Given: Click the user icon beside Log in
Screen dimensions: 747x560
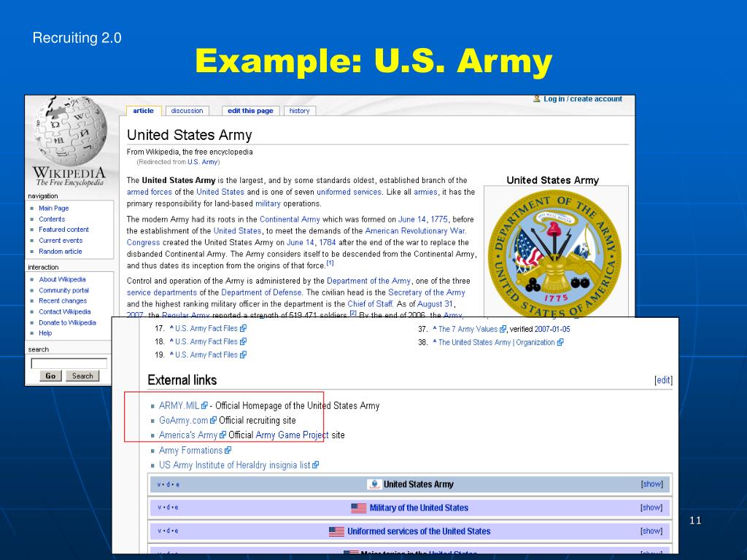Looking at the screenshot, I should point(537,99).
